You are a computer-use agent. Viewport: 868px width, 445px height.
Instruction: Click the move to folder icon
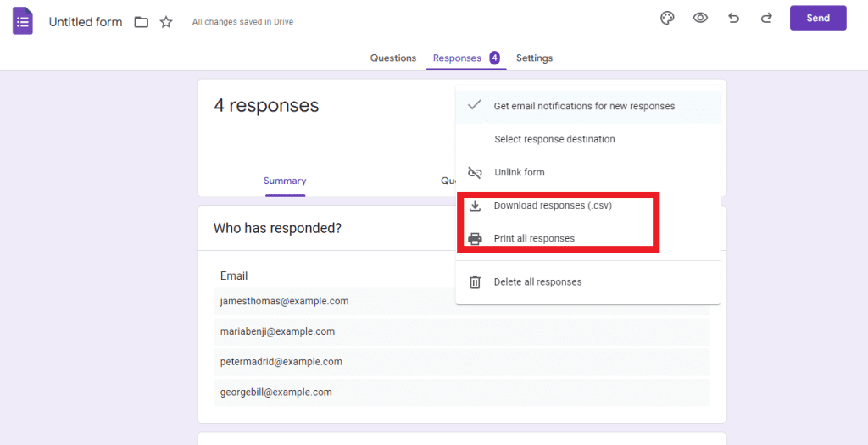pos(142,22)
